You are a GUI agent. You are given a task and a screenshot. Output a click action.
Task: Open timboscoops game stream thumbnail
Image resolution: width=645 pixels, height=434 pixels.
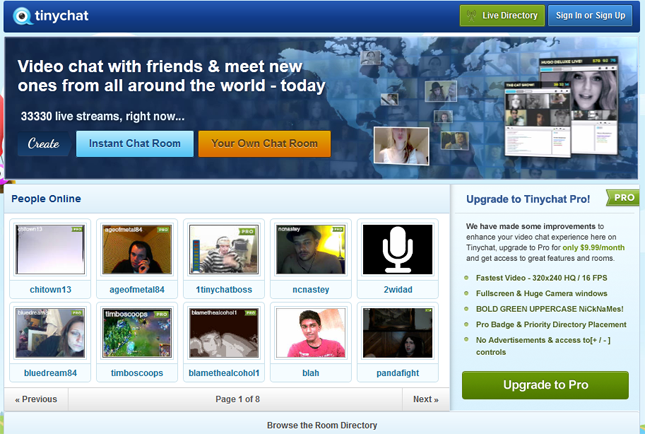[136, 333]
